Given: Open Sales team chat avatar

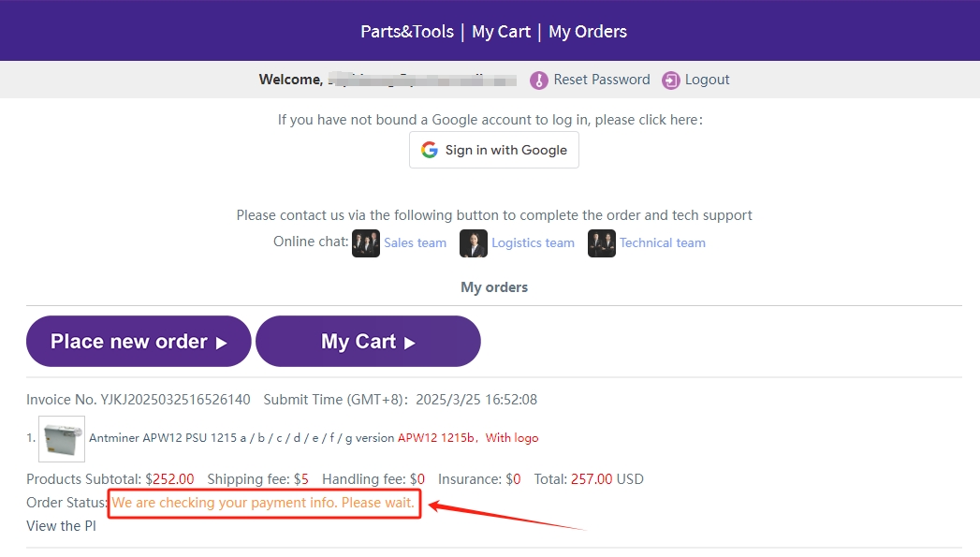Looking at the screenshot, I should 365,243.
